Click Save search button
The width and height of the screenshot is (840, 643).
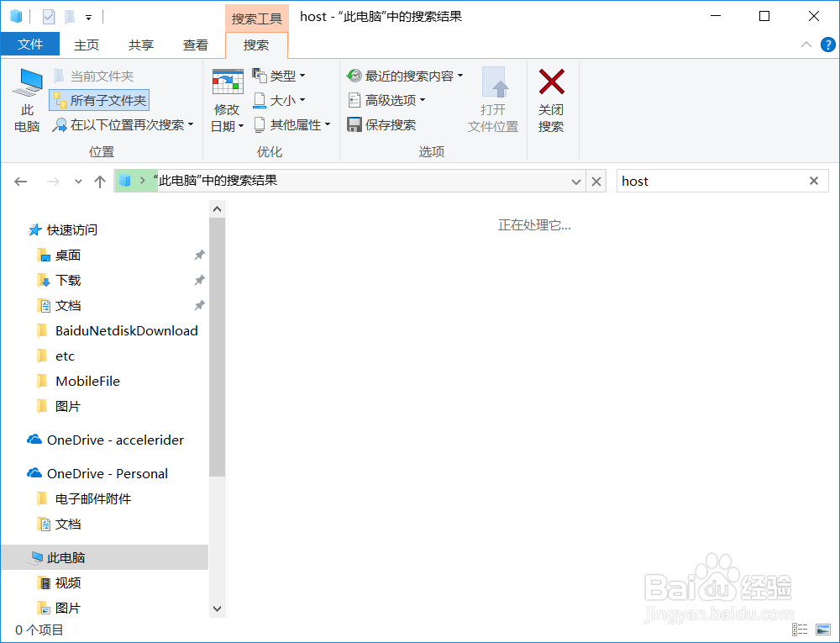[381, 125]
